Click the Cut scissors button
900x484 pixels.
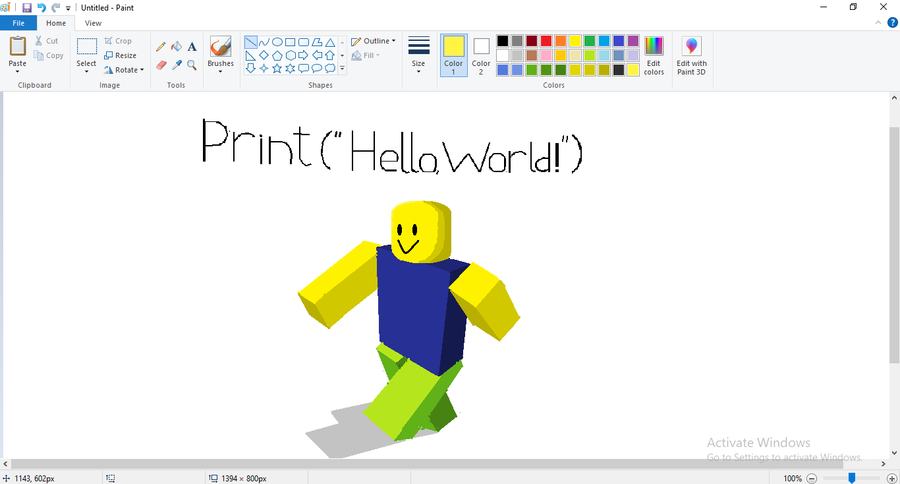tap(46, 41)
